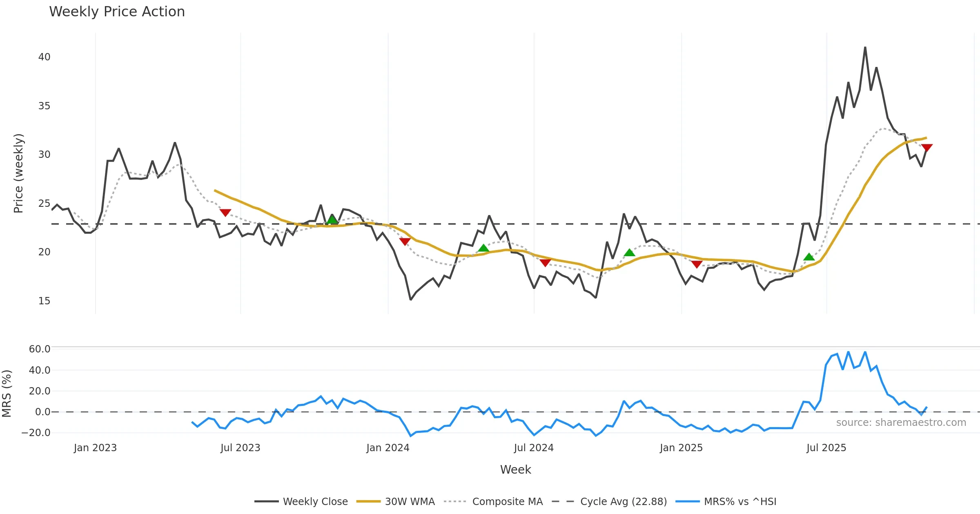
Task: Click the green up-triangle marker in late 2023
Action: point(332,220)
